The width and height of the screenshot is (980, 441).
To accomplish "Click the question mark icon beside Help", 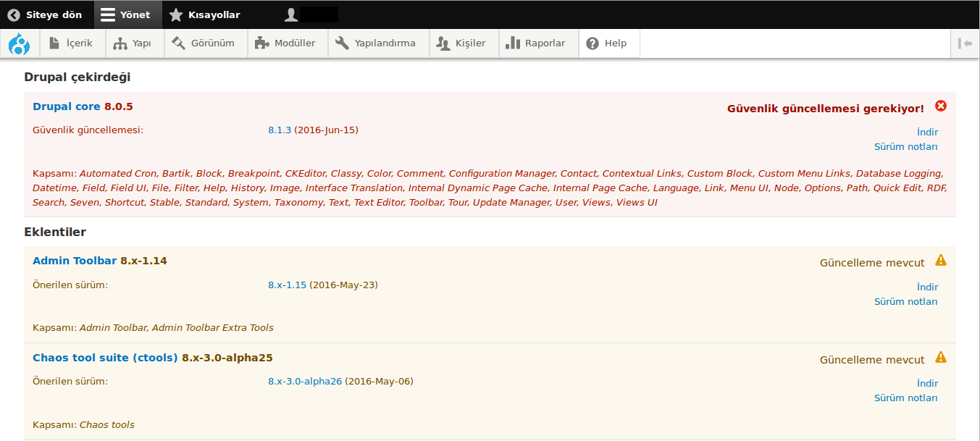I will pyautogui.click(x=592, y=43).
